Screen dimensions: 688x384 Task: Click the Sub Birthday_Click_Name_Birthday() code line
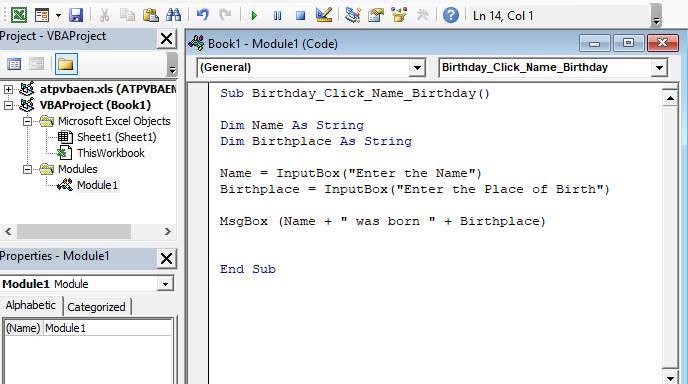coord(355,93)
